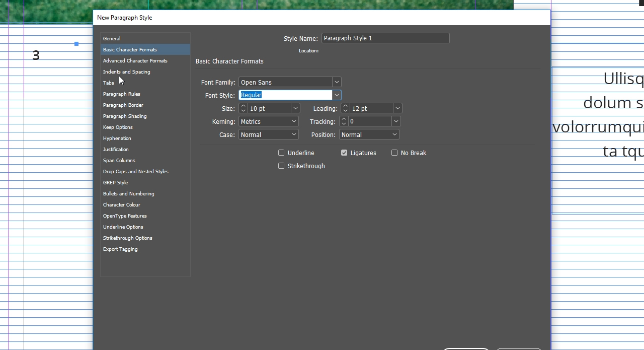Disable the Ligatures checkbox

point(344,153)
